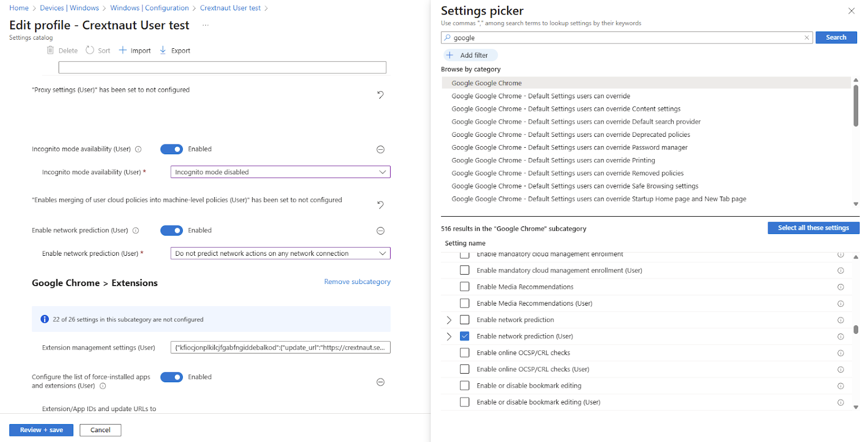Click the Import plus icon
This screenshot has height=442, width=868.
pyautogui.click(x=123, y=50)
